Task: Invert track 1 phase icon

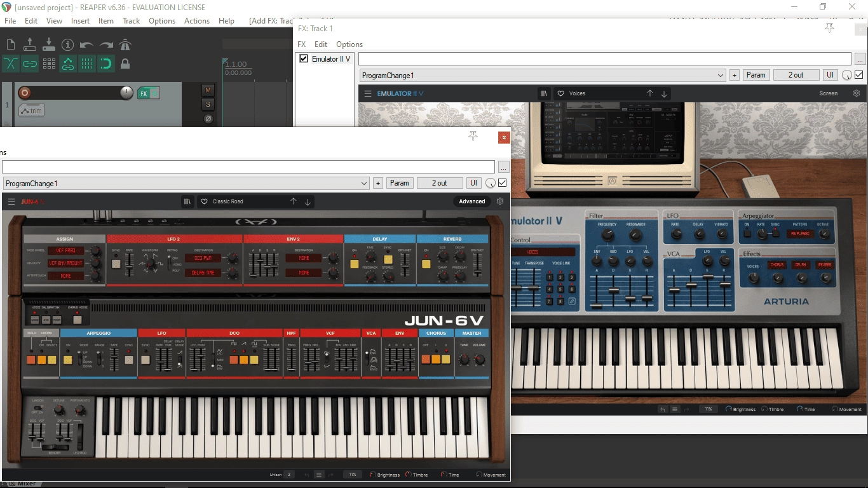Action: click(x=208, y=119)
